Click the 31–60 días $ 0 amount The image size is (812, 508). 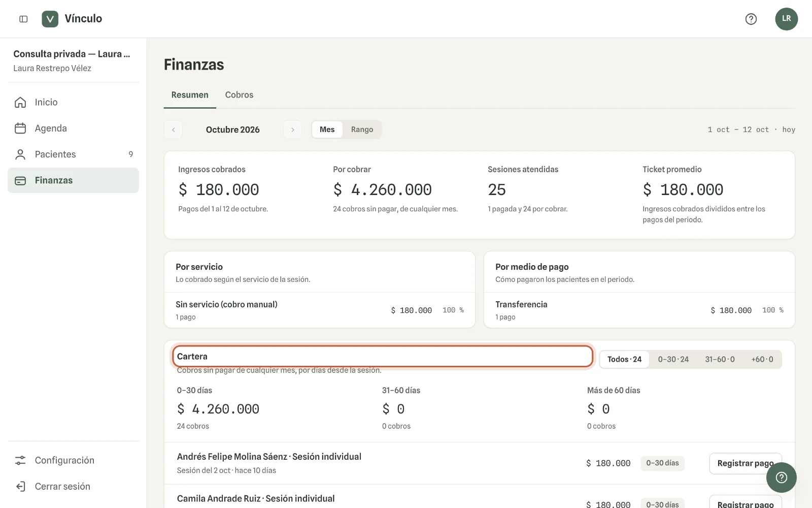pos(393,409)
